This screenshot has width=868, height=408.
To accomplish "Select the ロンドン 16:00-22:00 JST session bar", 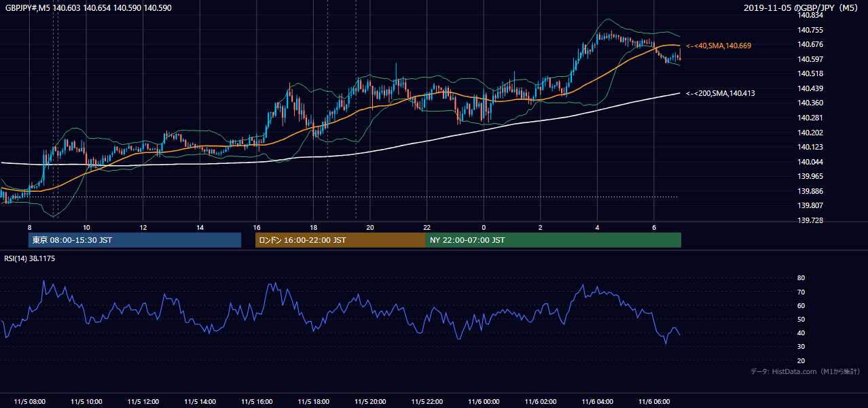I will tap(340, 240).
